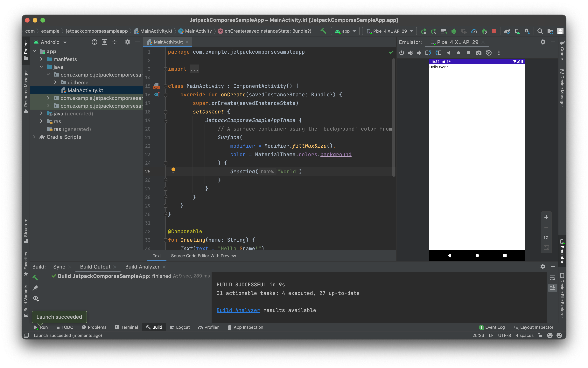Click the emulator screen Back navigation button
The height and width of the screenshot is (368, 588).
pyautogui.click(x=449, y=255)
